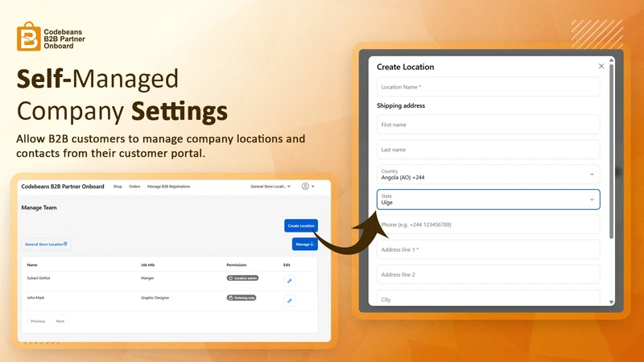The image size is (644, 362).
Task: Open the Orders menu item
Action: 134,187
